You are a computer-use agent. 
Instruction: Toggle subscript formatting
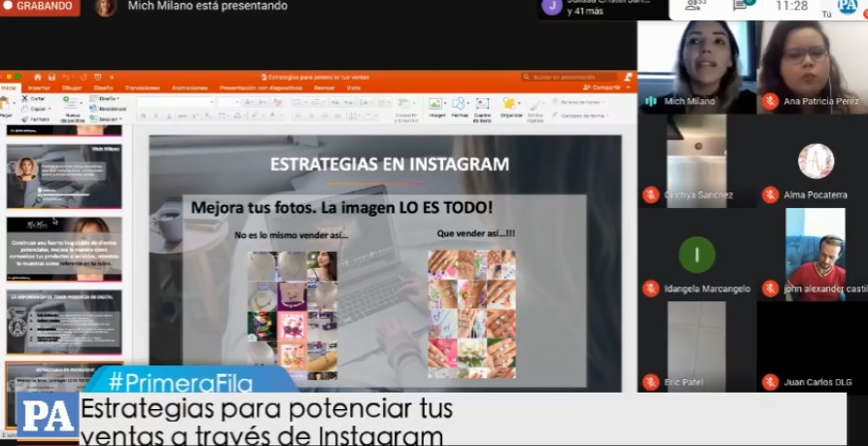[207, 116]
